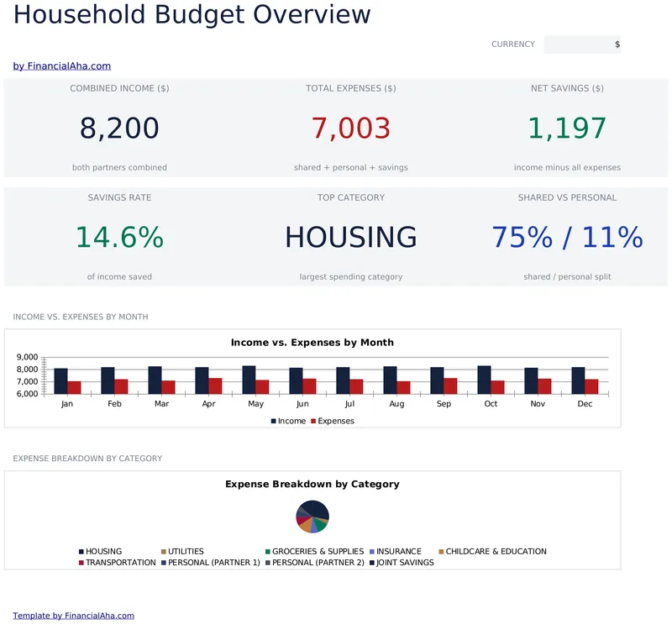Click the CURRENCY label
The height and width of the screenshot is (624, 672).
coord(513,45)
